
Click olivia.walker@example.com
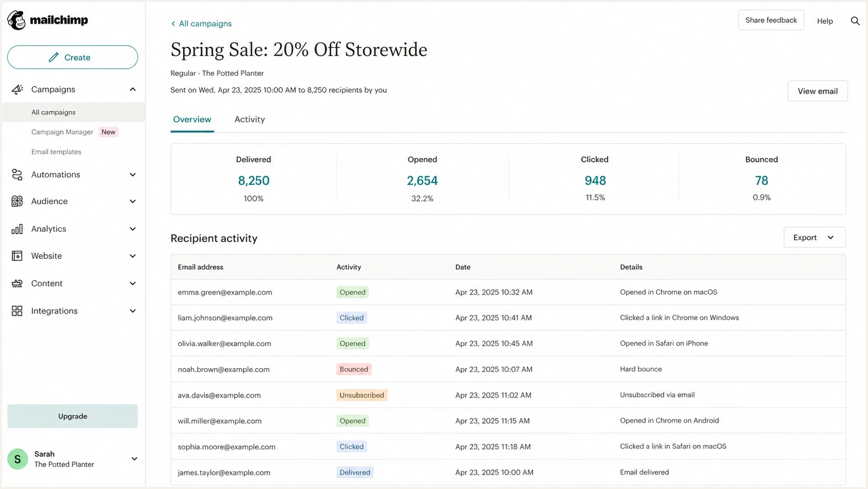[x=224, y=343]
